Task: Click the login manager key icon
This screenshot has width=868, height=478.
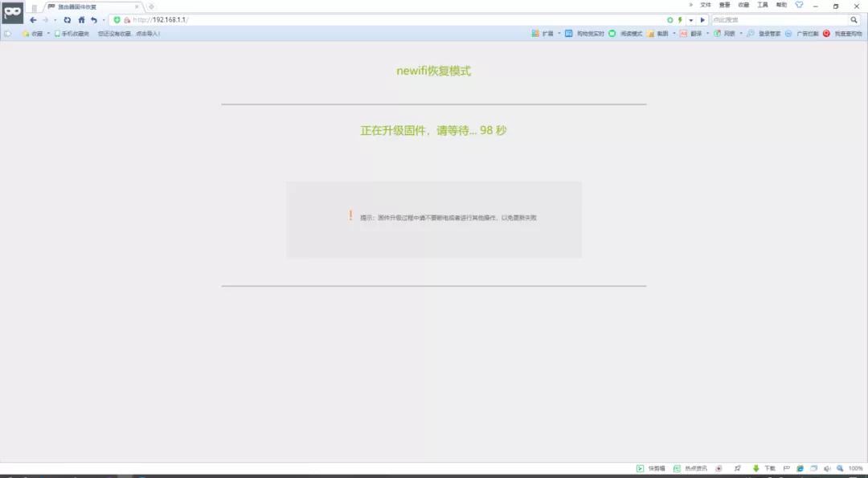Action: coord(751,34)
